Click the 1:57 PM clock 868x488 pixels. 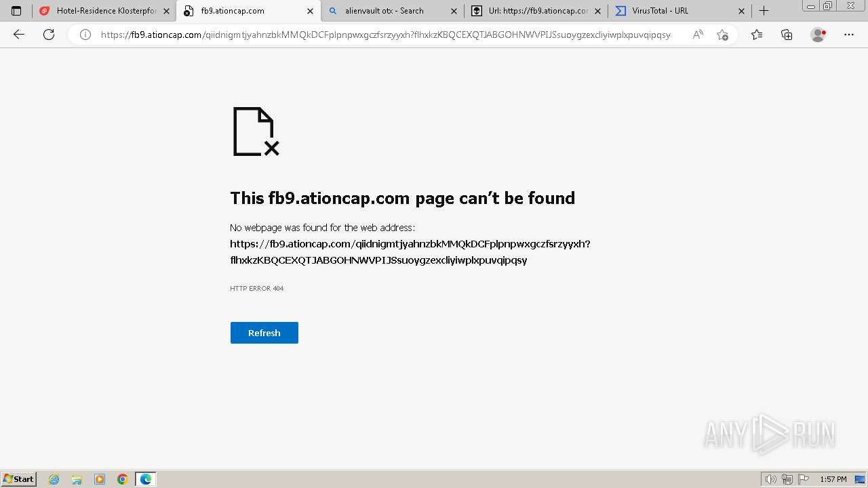coord(833,479)
